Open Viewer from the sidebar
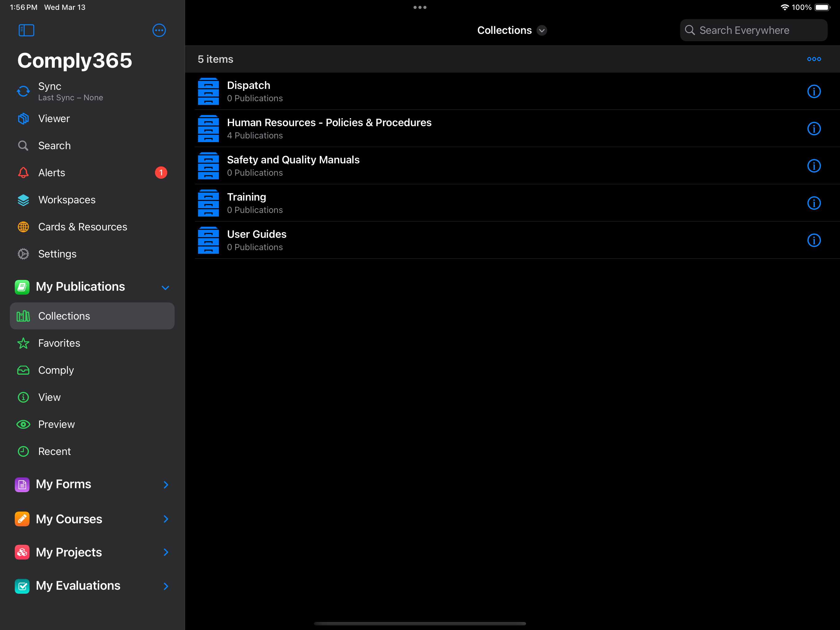Image resolution: width=840 pixels, height=630 pixels. click(x=92, y=118)
